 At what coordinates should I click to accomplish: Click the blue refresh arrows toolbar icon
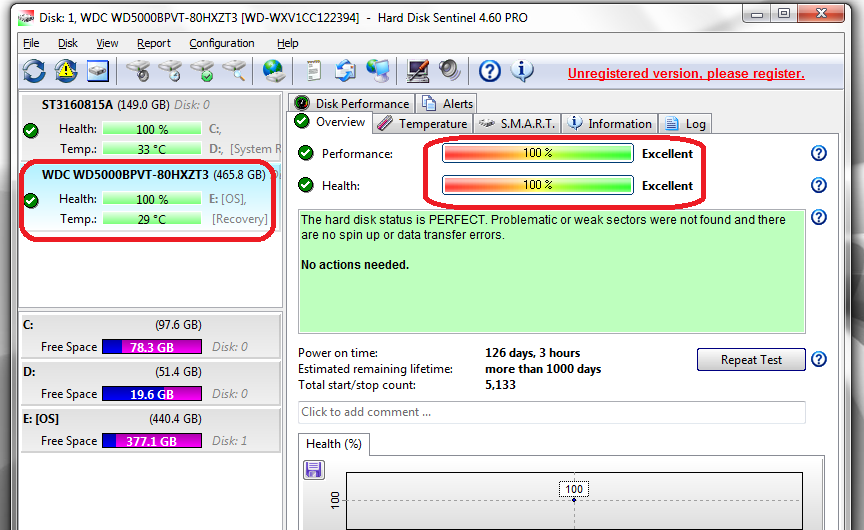(34, 71)
